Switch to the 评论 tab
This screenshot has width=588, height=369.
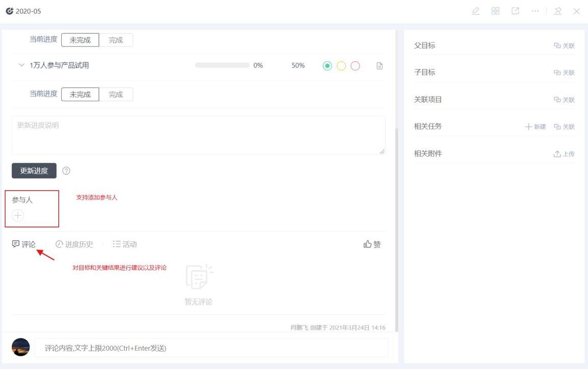pyautogui.click(x=23, y=244)
